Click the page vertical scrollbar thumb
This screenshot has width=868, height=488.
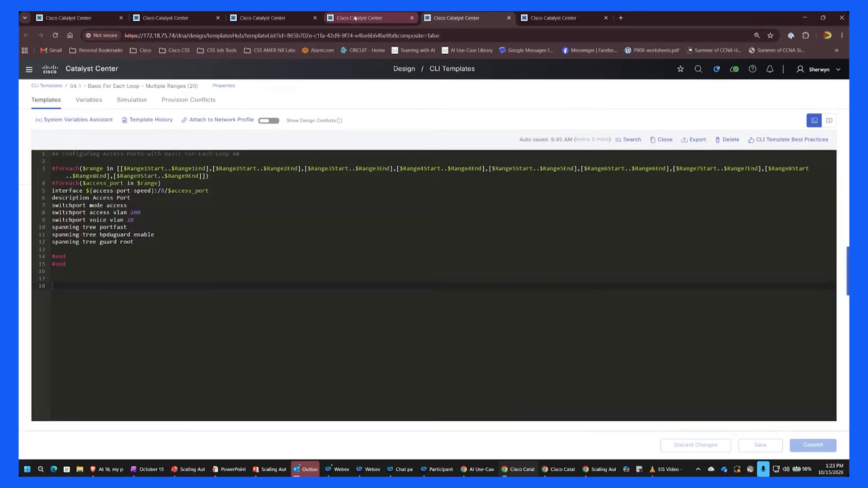point(848,271)
